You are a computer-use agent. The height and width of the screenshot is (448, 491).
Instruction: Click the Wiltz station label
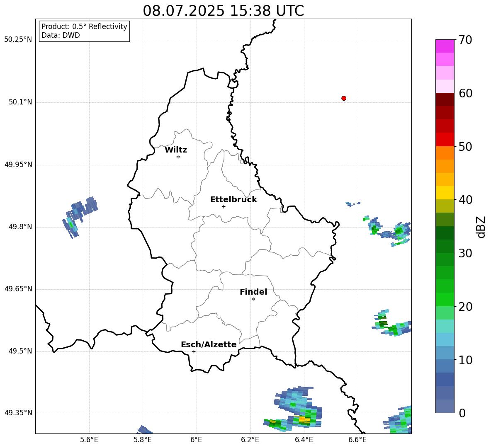click(176, 150)
